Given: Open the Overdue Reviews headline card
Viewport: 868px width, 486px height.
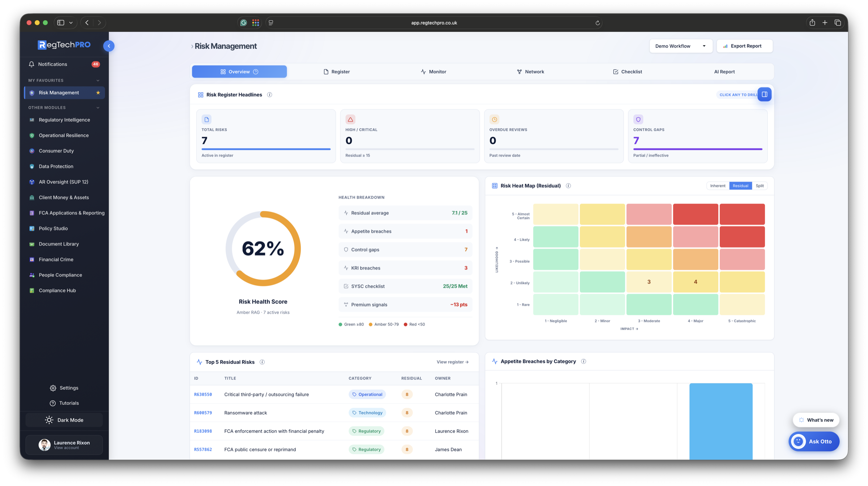Looking at the screenshot, I should coord(554,136).
